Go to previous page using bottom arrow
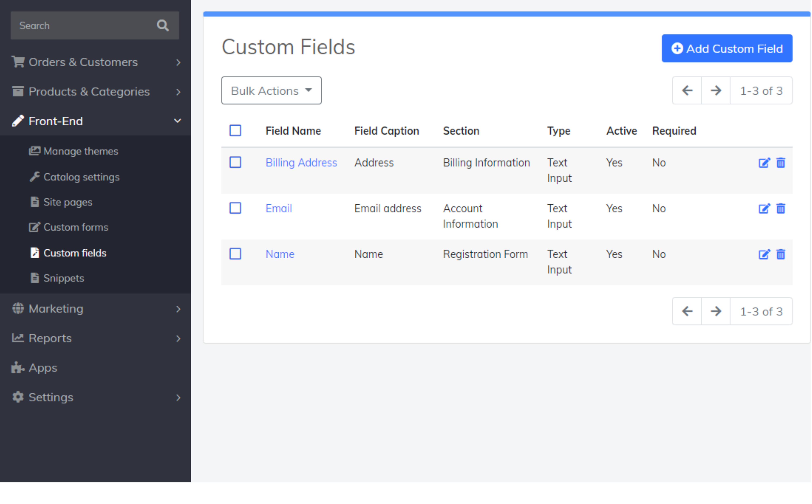The height and width of the screenshot is (504, 812). (x=687, y=311)
